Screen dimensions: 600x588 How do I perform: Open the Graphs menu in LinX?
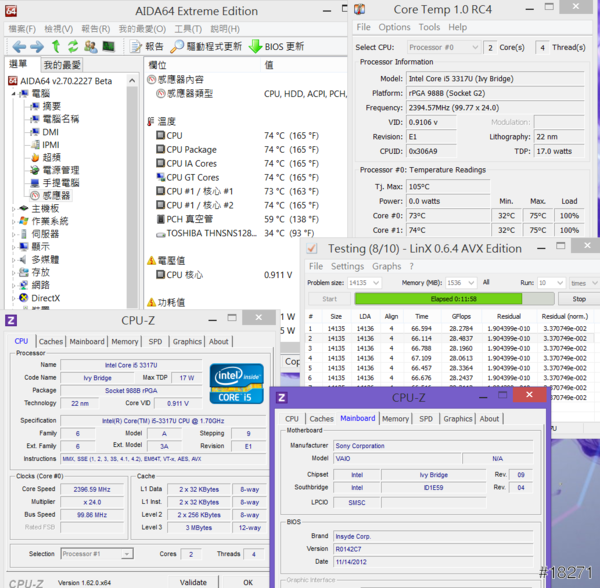tap(386, 267)
